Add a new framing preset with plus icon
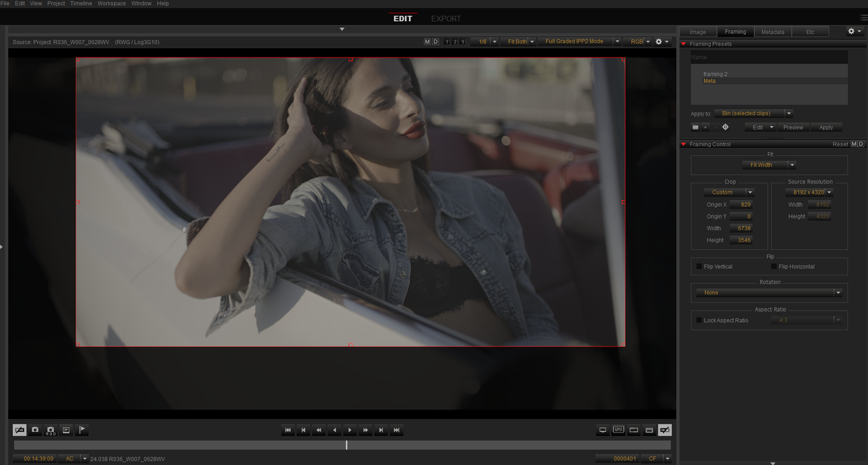868x465 pixels. [705, 127]
